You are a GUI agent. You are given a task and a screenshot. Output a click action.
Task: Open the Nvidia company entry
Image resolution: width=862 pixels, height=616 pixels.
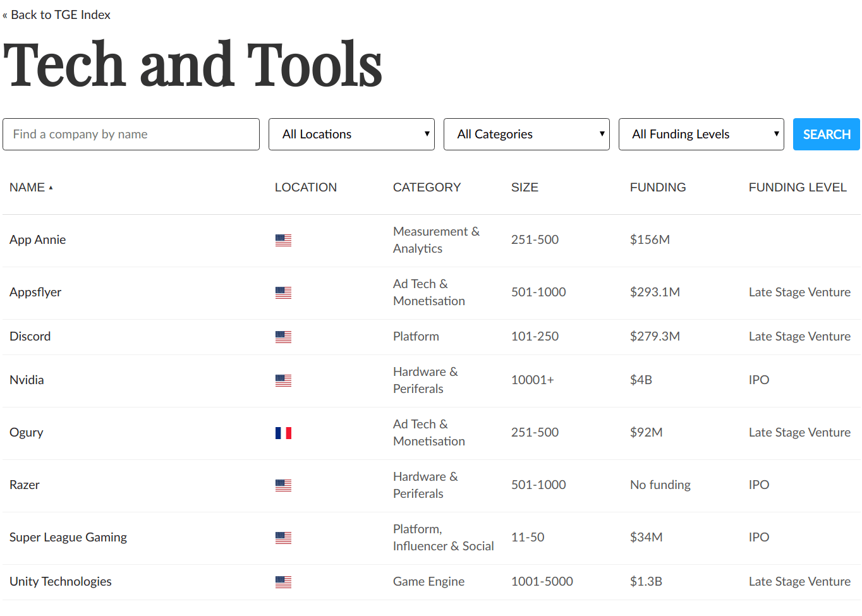tap(27, 380)
